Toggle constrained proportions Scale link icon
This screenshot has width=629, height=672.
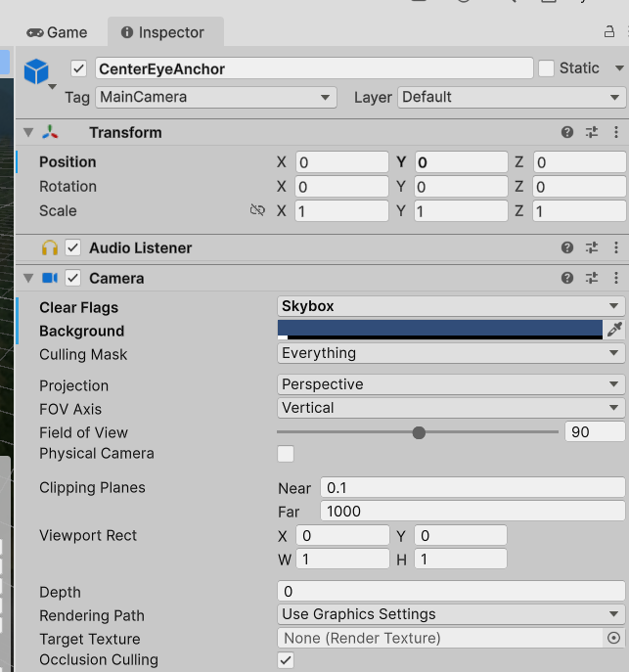[x=257, y=210]
